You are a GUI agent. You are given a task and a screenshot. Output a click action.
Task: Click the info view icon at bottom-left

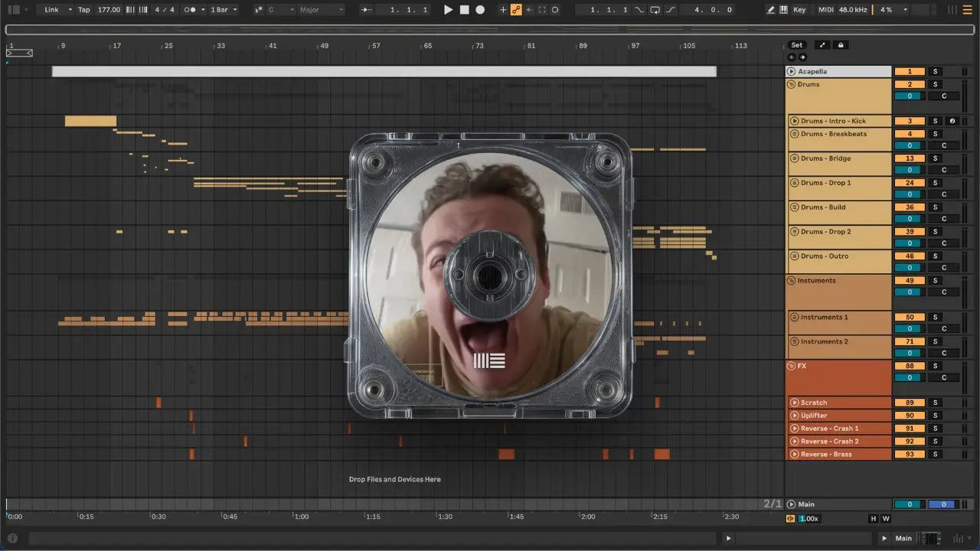coord(12,538)
